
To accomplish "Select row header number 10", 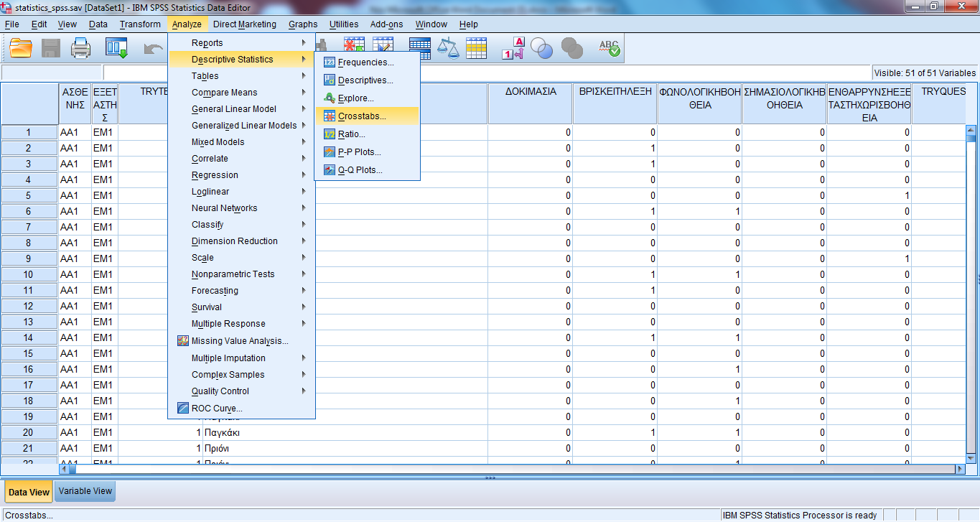I will click(x=29, y=274).
